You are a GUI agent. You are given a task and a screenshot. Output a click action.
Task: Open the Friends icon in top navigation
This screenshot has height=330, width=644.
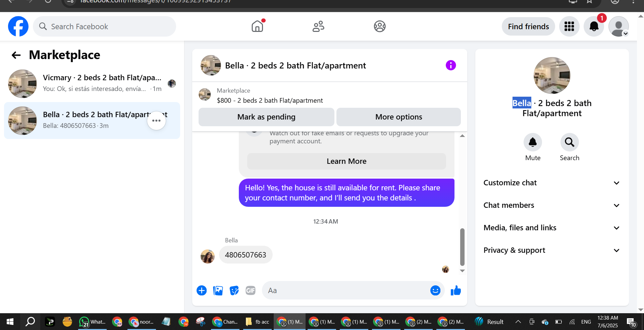click(x=318, y=26)
